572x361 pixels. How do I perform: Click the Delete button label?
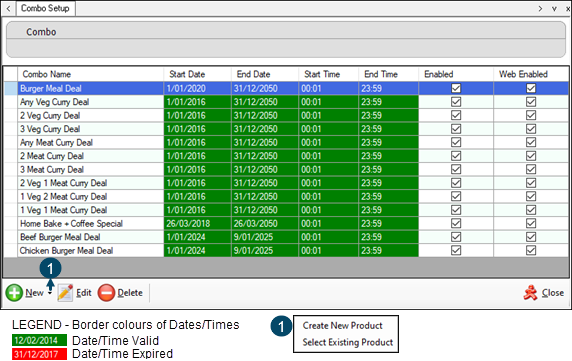click(x=130, y=293)
